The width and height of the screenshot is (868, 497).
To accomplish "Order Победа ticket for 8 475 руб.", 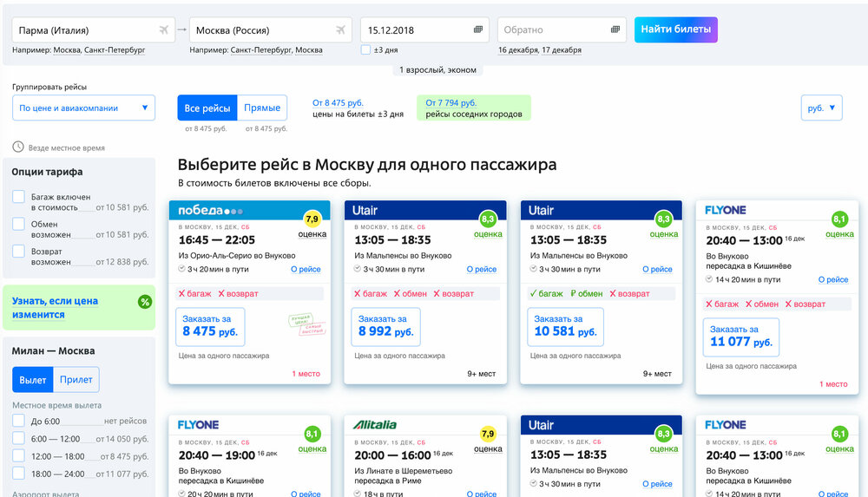I will pyautogui.click(x=210, y=327).
